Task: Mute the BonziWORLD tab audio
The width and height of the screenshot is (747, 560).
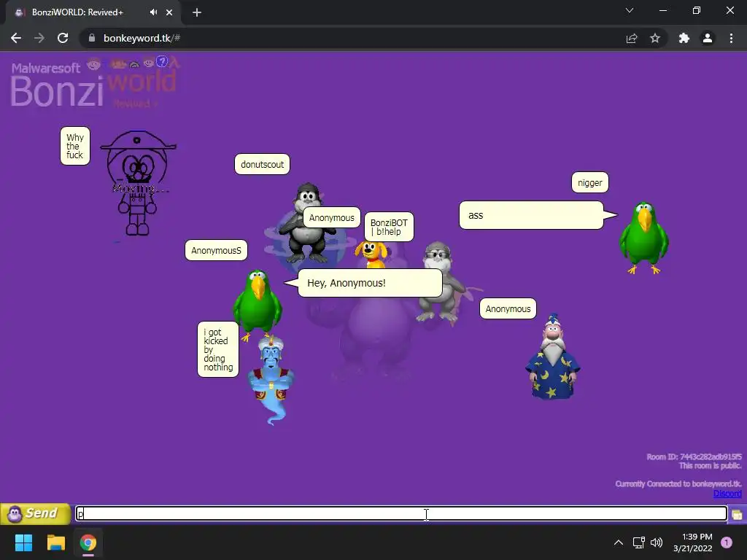Action: point(153,12)
